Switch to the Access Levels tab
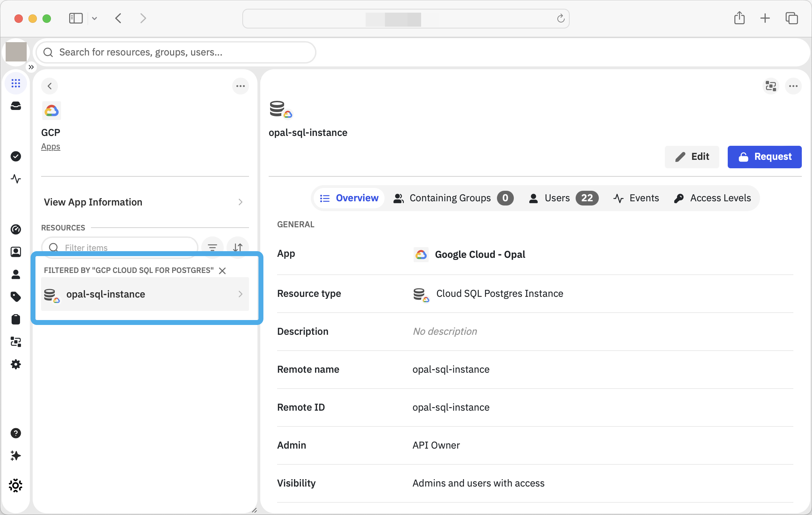This screenshot has width=812, height=515. point(713,198)
